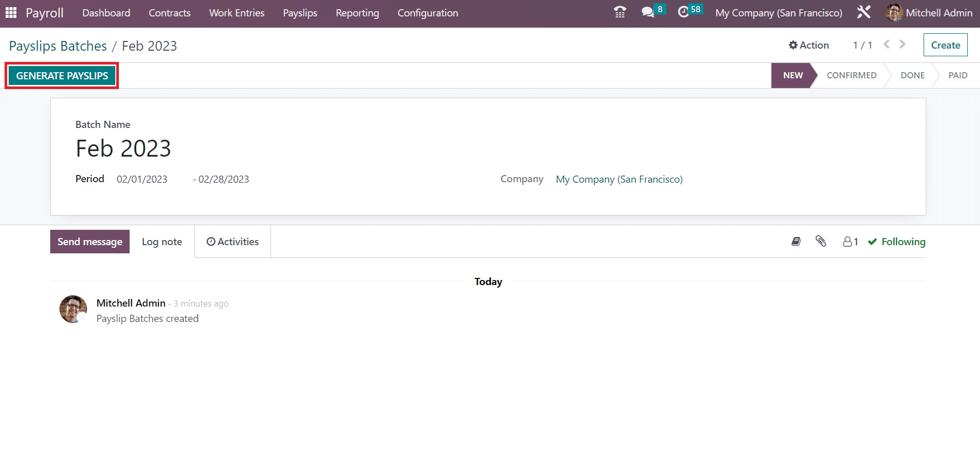
Task: Select the Confirmed status stage
Action: (x=851, y=75)
